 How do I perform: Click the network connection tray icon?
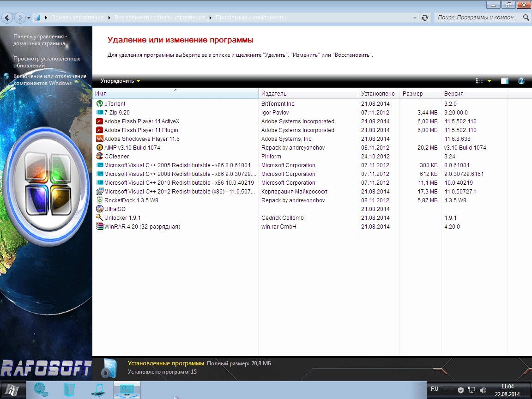[472, 390]
